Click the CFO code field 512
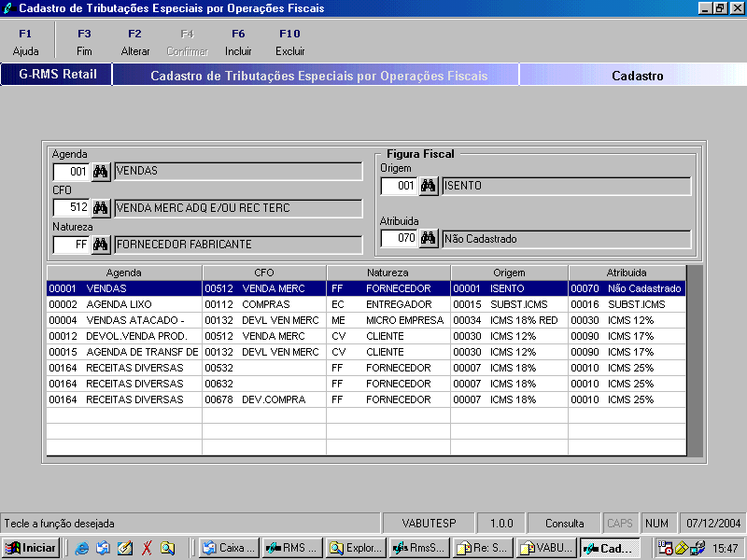The width and height of the screenshot is (747, 560). (x=72, y=208)
